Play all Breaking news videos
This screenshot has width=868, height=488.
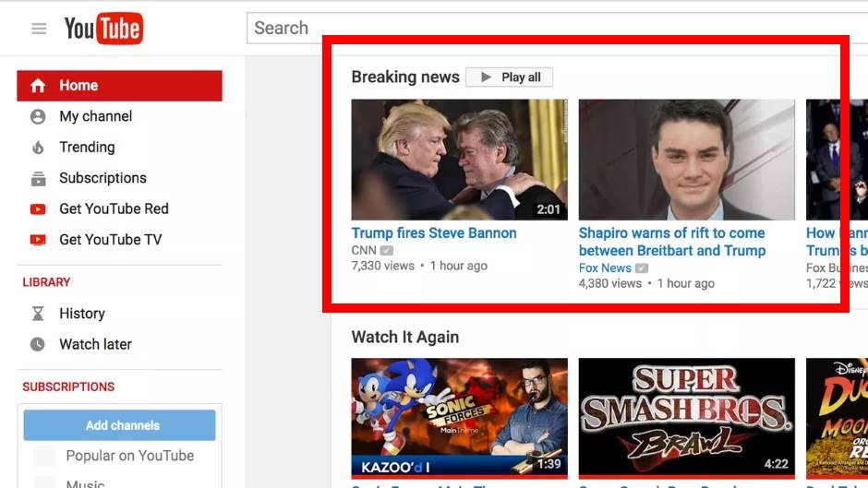click(x=510, y=77)
